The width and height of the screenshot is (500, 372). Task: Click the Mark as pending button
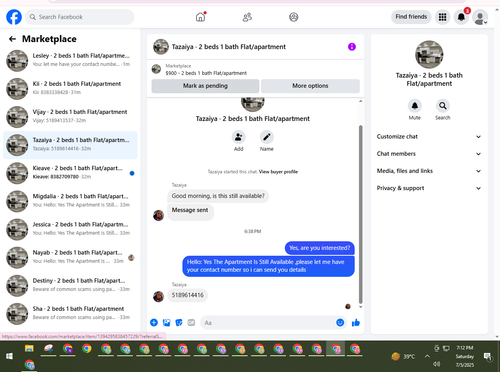205,86
